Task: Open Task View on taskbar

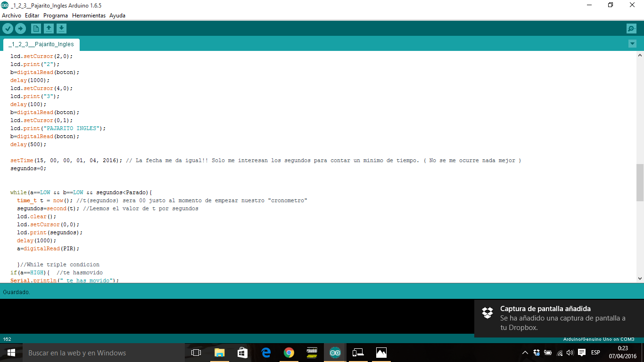Action: pos(196,353)
